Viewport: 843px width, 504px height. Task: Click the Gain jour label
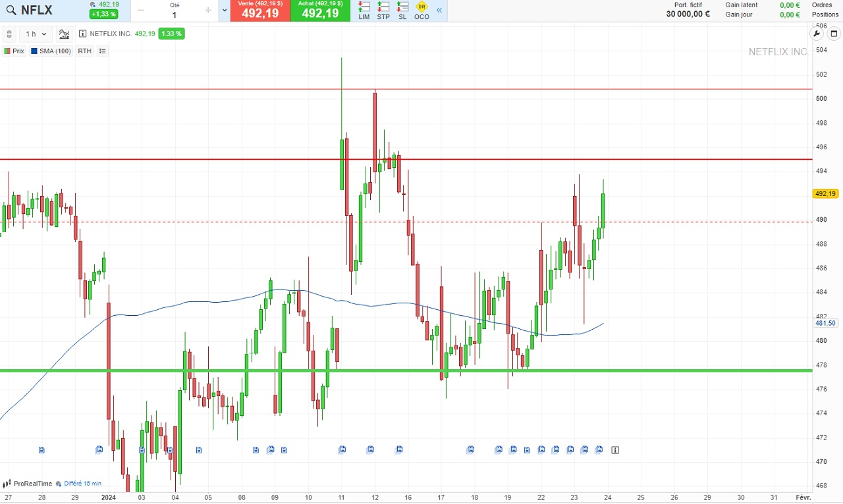(739, 14)
